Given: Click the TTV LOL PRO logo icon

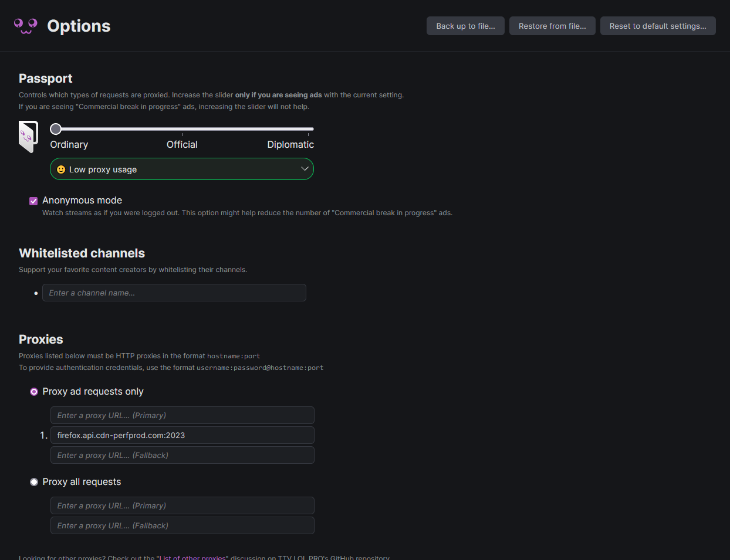Looking at the screenshot, I should [x=26, y=26].
